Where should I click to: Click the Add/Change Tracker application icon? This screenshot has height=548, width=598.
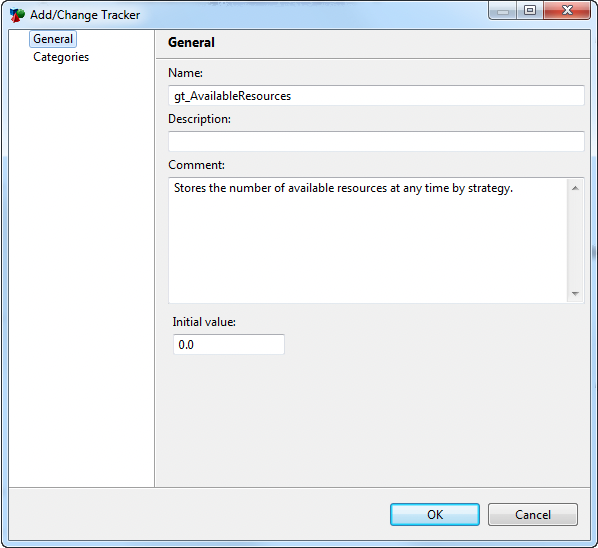(x=17, y=15)
